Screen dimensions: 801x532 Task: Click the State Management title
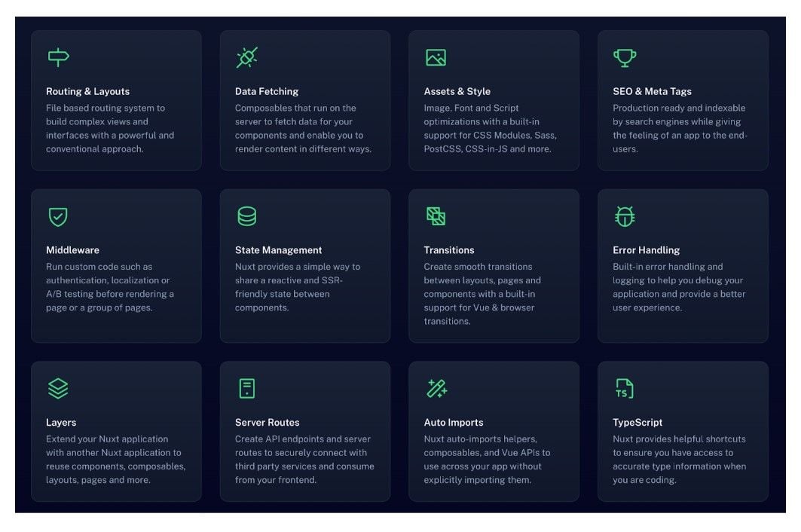tap(277, 249)
